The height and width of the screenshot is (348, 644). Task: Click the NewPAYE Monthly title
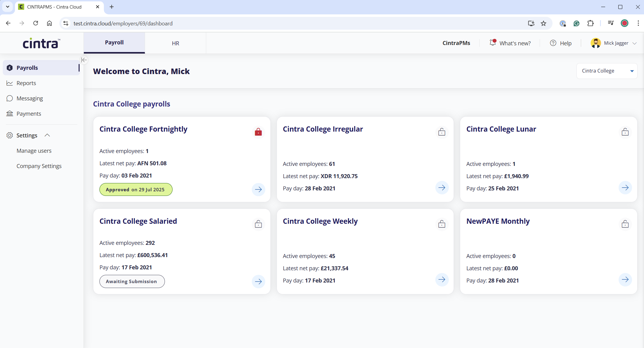point(498,221)
